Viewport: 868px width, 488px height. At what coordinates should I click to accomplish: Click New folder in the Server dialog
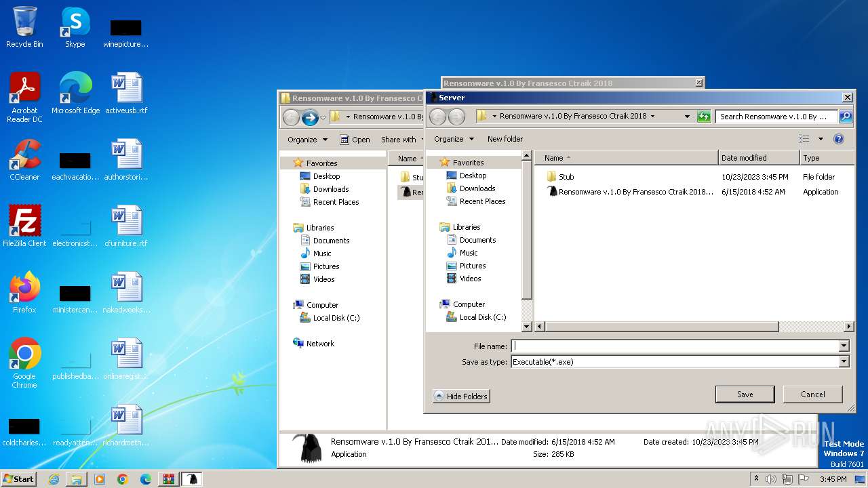(x=505, y=139)
